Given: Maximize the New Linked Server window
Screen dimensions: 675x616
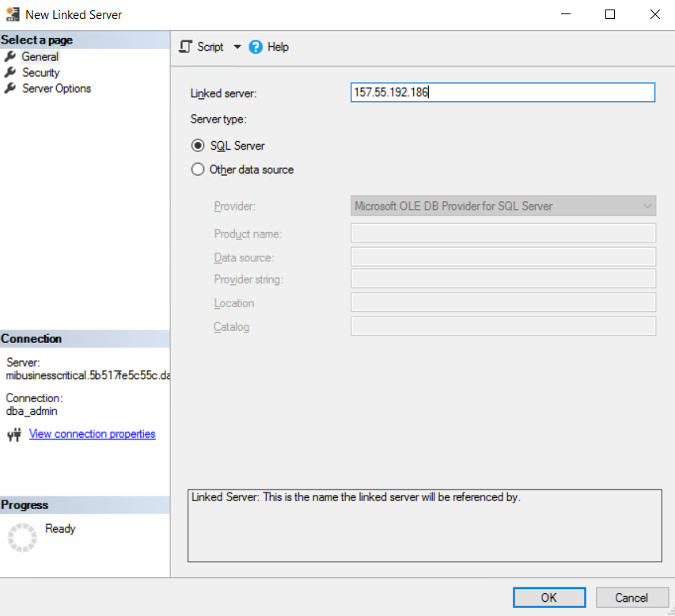Looking at the screenshot, I should click(610, 14).
